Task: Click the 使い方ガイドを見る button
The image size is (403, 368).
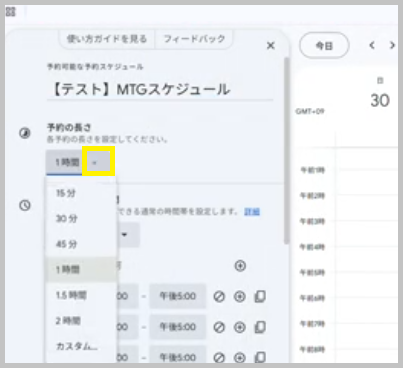Action: pyautogui.click(x=107, y=39)
